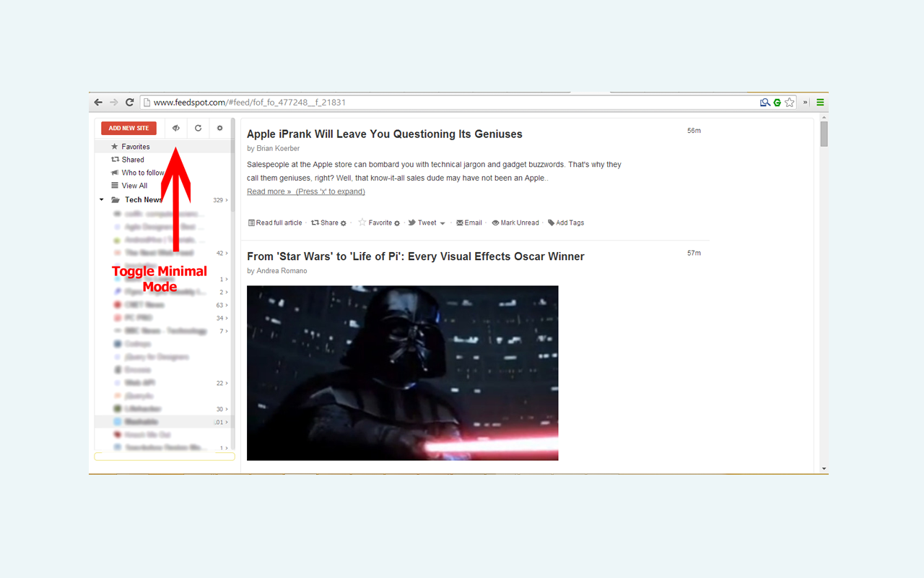Image resolution: width=924 pixels, height=578 pixels.
Task: Click the page scrollbar down arrow
Action: 824,469
